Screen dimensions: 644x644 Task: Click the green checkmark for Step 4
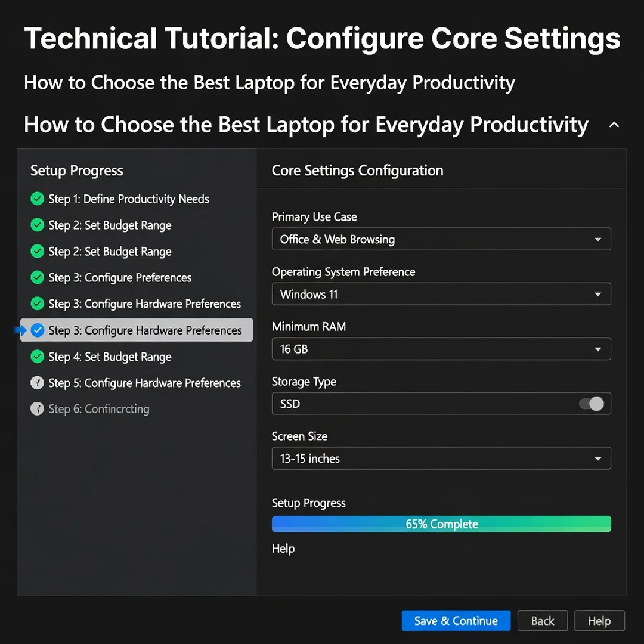38,357
